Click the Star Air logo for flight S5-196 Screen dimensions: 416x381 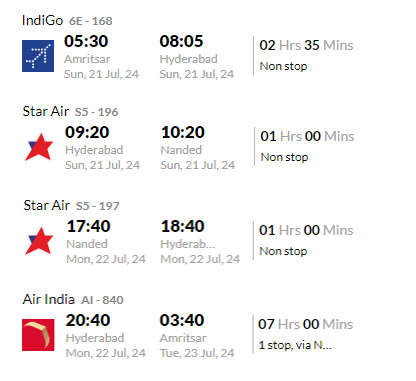tap(39, 147)
